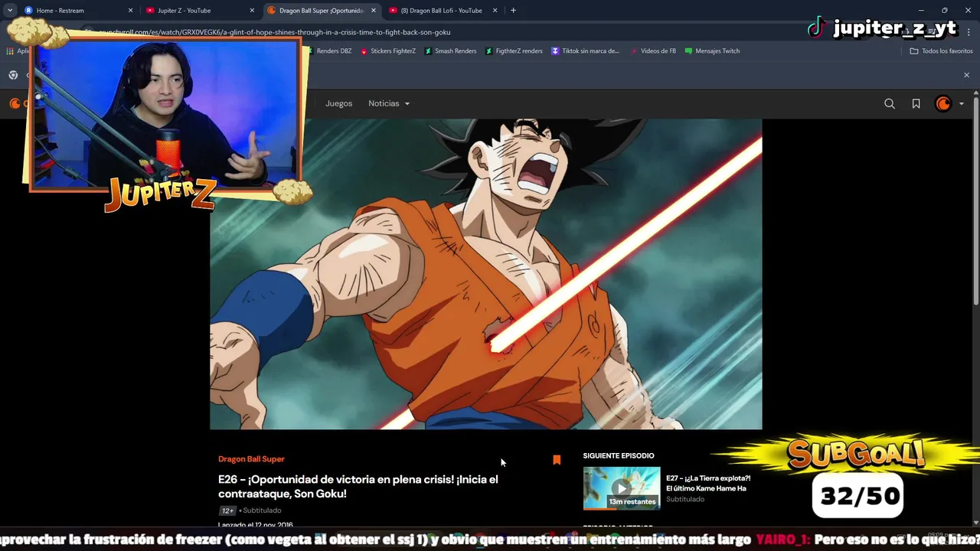Screen dimensions: 980x551
Task: Open the Juegos menu on Crunchyroll
Action: click(338, 103)
